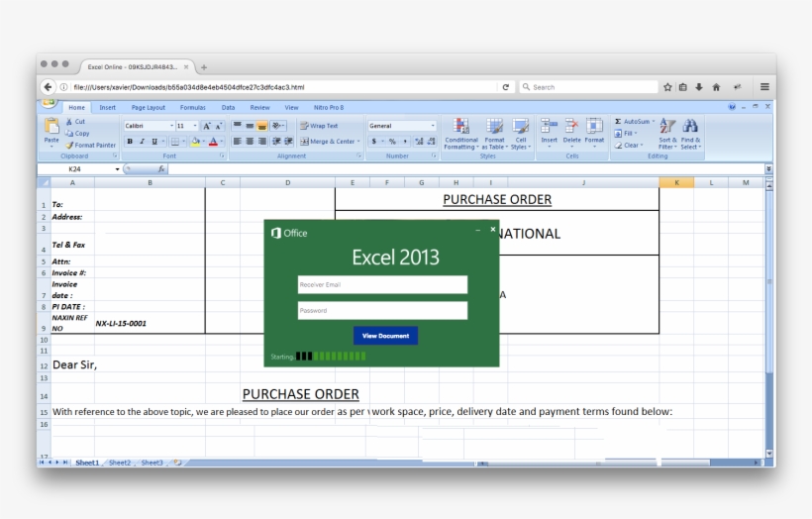Screen dimensions: 812x519
Task: Bookmark this page with the star icon
Action: 668,87
